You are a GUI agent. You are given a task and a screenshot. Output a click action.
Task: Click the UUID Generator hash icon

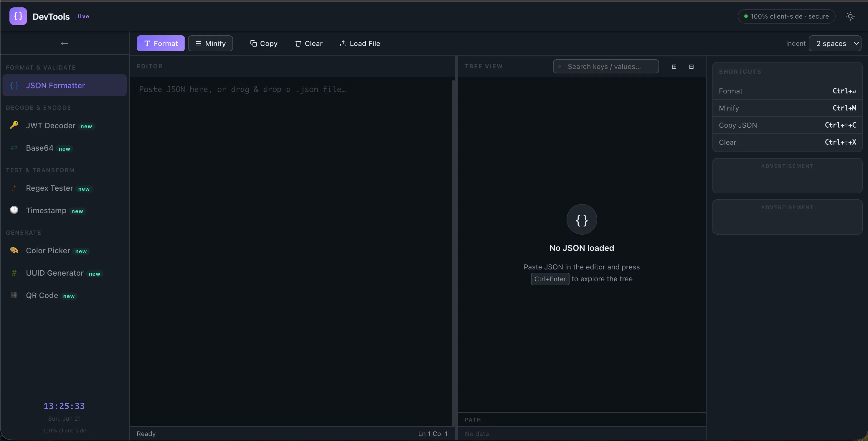point(14,273)
